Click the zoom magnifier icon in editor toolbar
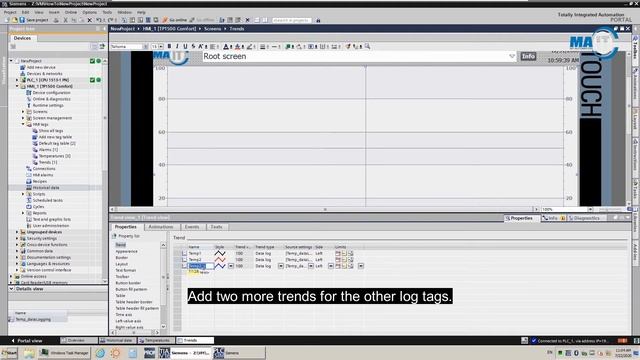The image size is (640, 360). click(367, 47)
